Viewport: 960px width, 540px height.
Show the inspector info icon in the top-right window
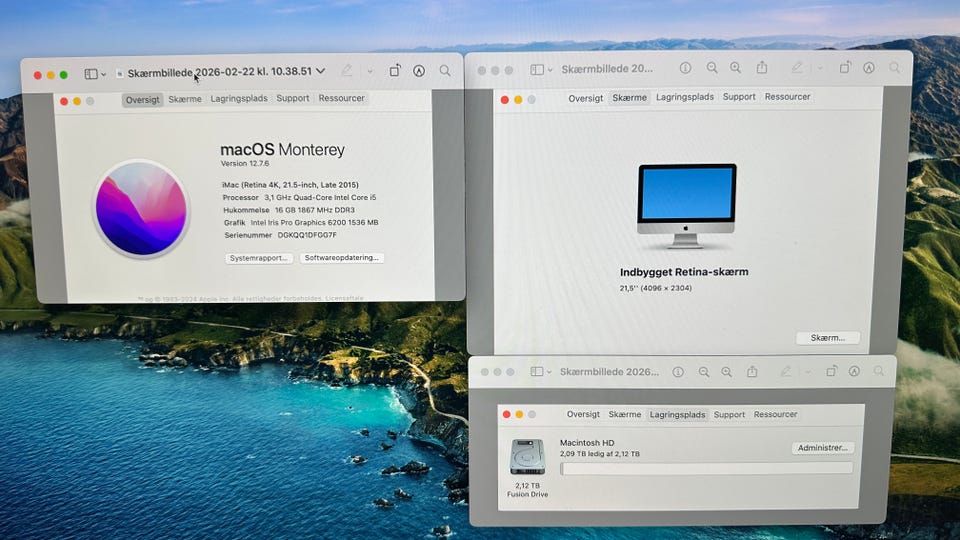[685, 68]
